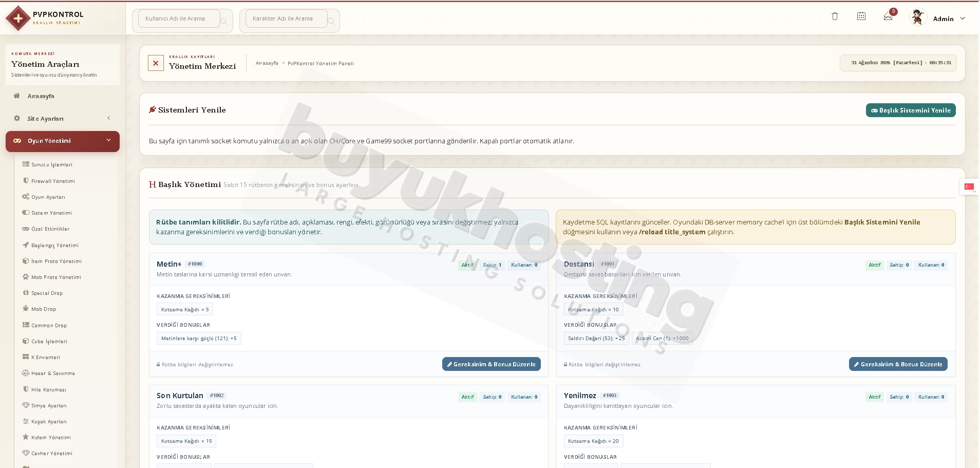The image size is (980, 468).
Task: Click the #1003 ID tag of Yenilmez
Action: point(610,396)
